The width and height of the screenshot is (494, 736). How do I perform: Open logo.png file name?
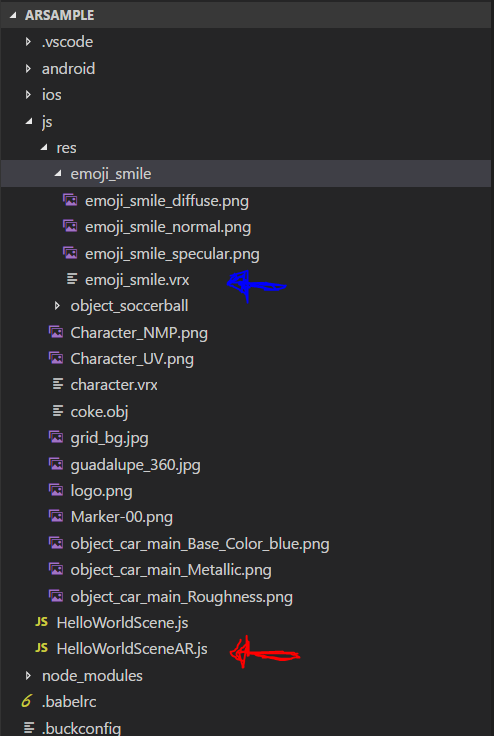[101, 491]
